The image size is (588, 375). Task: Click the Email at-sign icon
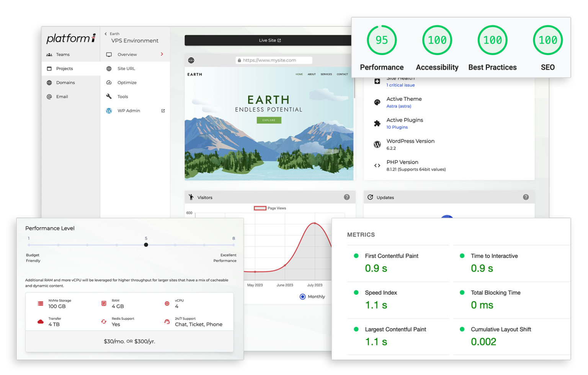tap(49, 97)
